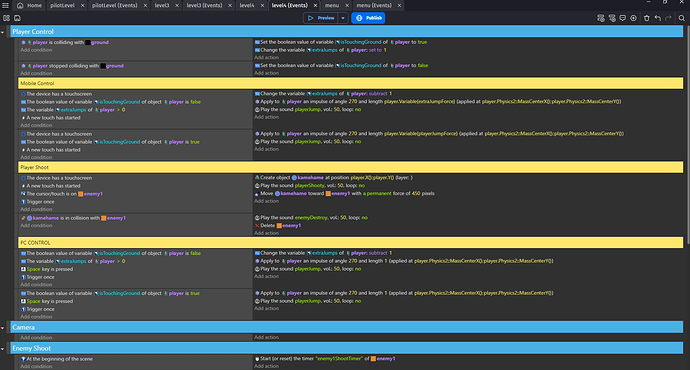This screenshot has height=370, width=690.
Task: Select the yellow Mobile Control comment bar
Action: [351, 83]
